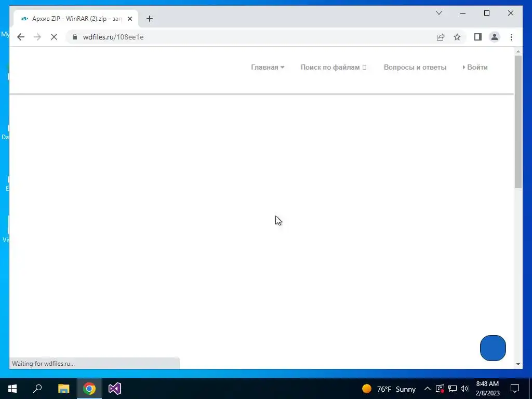Click the scrollbar up arrow
Viewport: 532px width, 399px height.
click(x=518, y=51)
